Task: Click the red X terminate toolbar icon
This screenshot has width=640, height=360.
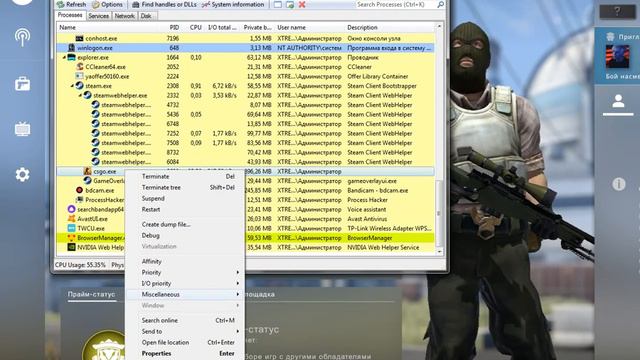Action: [302, 4]
